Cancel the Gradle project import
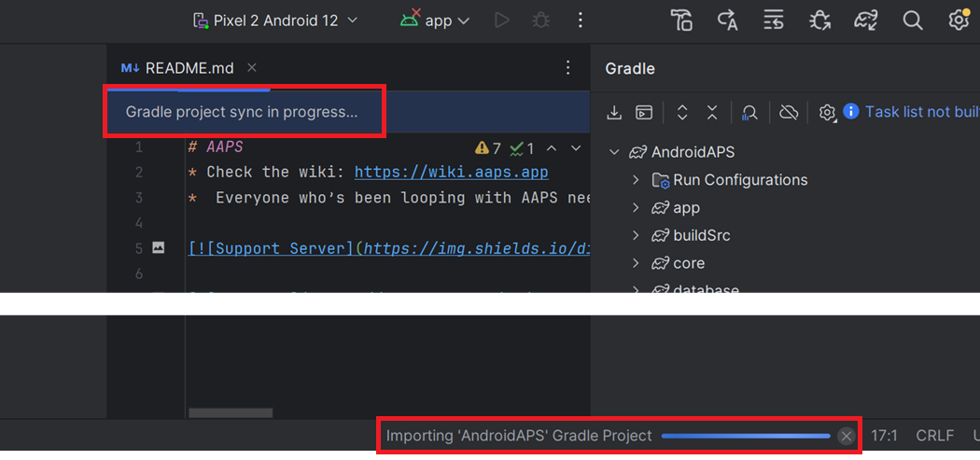Image resolution: width=980 pixels, height=460 pixels. (847, 436)
